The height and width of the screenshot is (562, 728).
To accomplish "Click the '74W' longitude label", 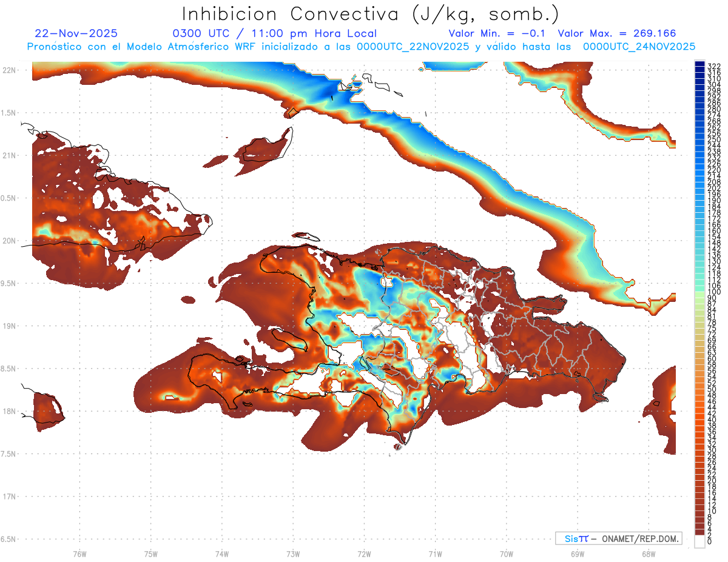I will (x=221, y=553).
